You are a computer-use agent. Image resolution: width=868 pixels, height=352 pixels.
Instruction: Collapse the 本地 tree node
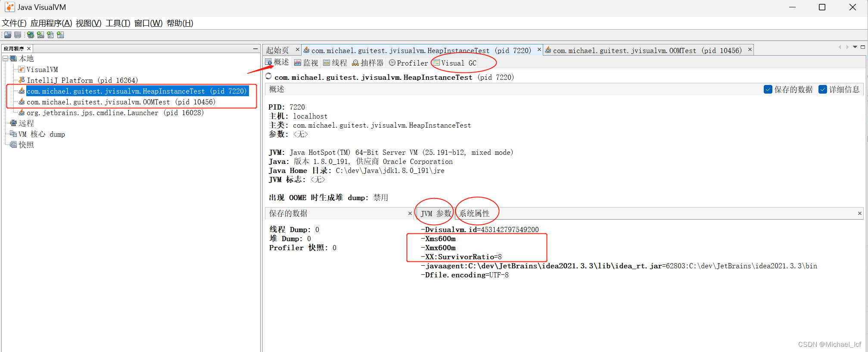(x=5, y=58)
